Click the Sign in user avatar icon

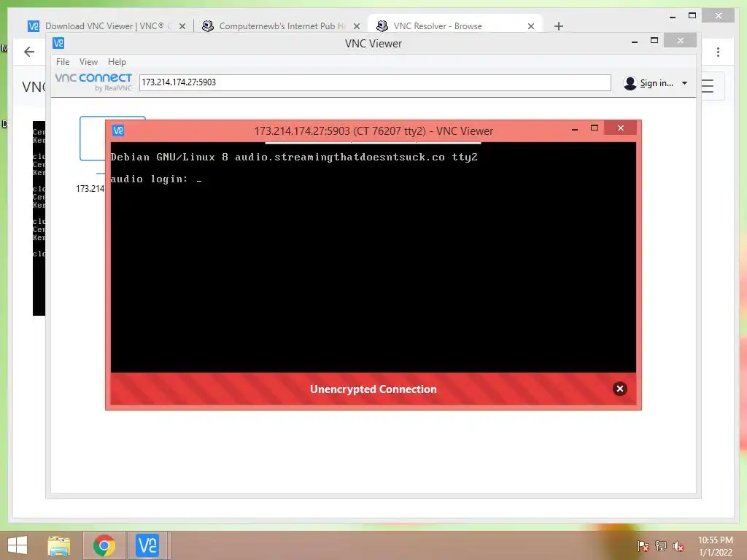point(630,83)
